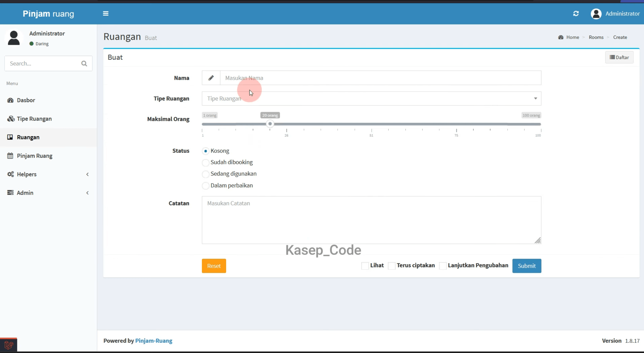Expand the Admin sidebar submenu

pos(48,193)
